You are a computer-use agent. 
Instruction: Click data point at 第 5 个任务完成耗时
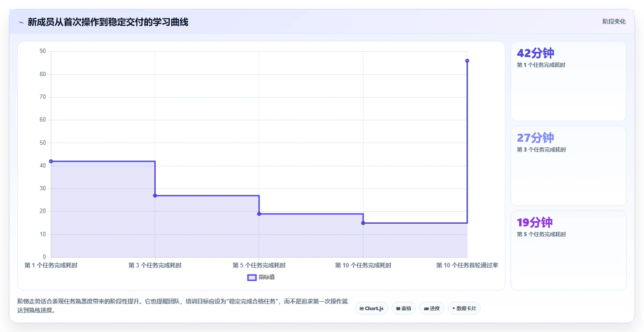(259, 214)
